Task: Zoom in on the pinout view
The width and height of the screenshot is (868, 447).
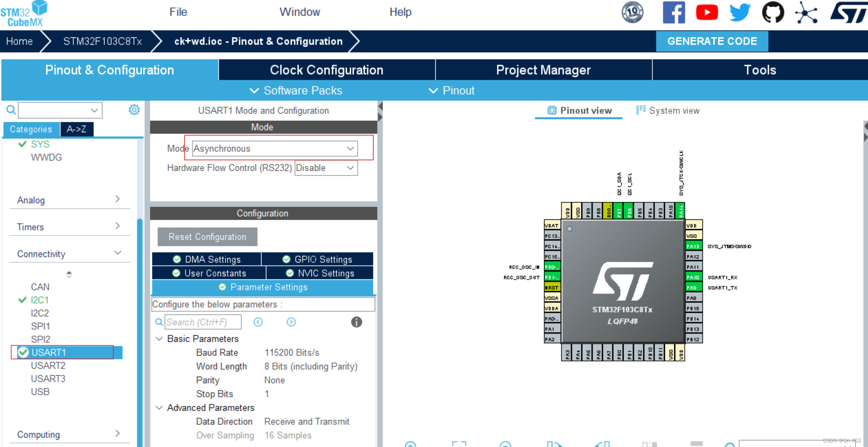Action: [410, 444]
